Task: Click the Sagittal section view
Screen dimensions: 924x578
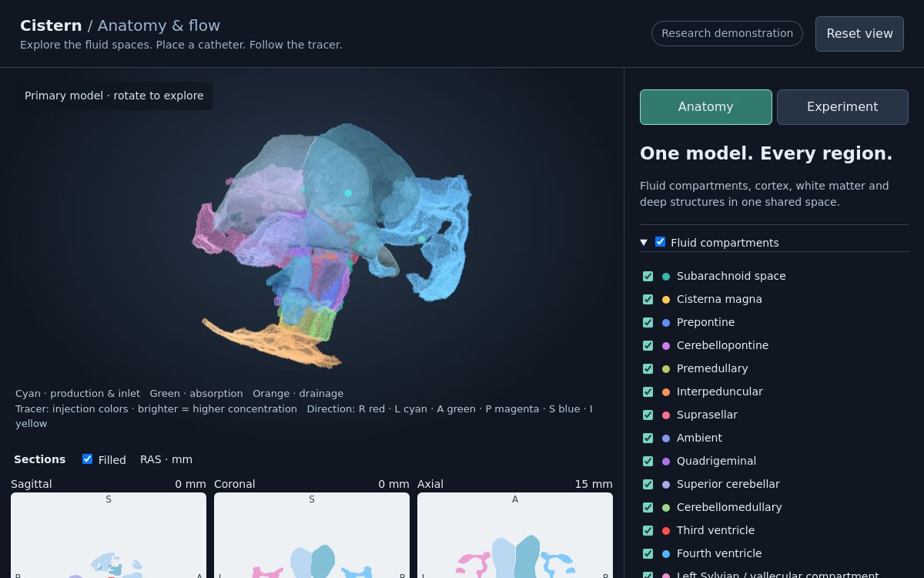Action: coord(109,536)
